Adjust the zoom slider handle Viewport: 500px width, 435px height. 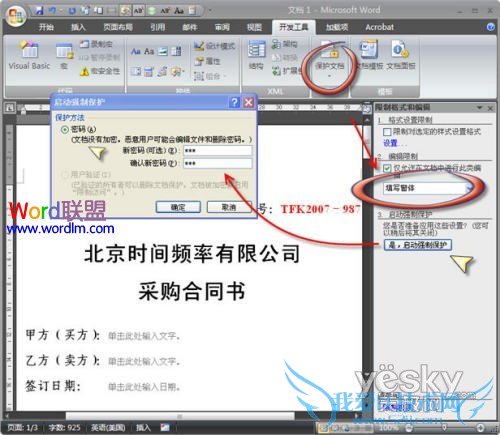coord(444,427)
